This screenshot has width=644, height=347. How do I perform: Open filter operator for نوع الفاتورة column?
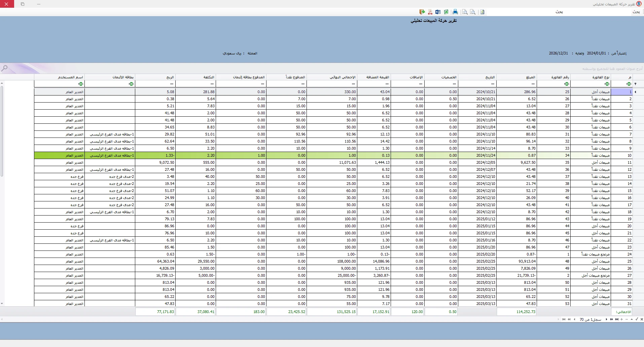tap(607, 84)
